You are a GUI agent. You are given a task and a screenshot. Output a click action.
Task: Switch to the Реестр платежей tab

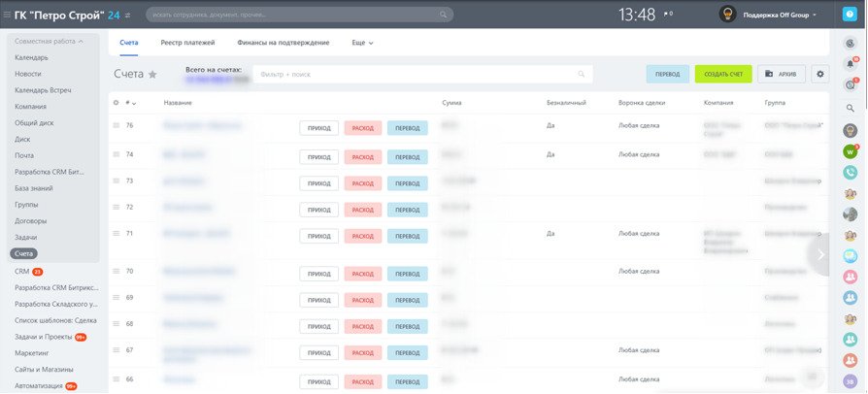[x=187, y=43]
